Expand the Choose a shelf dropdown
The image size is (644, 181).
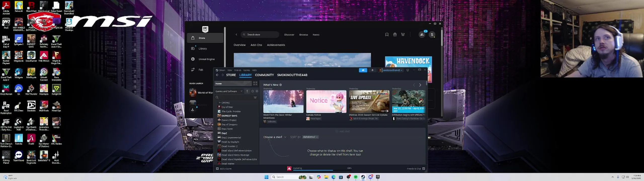275,137
